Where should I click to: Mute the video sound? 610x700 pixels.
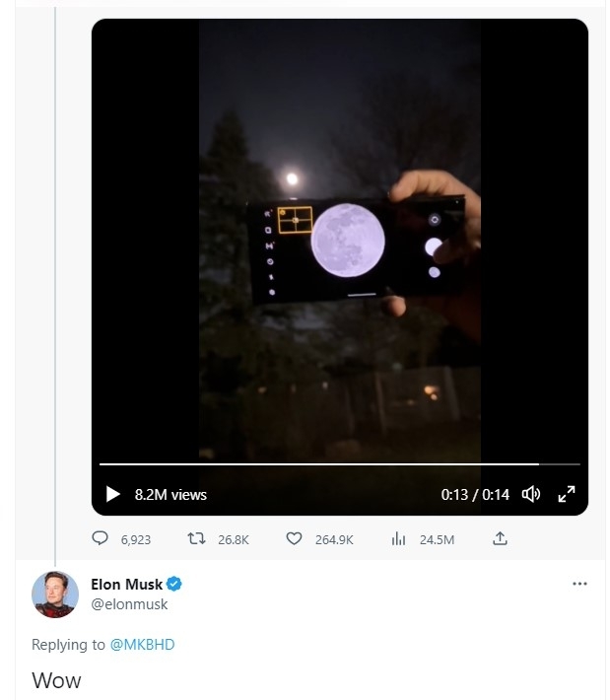[531, 494]
